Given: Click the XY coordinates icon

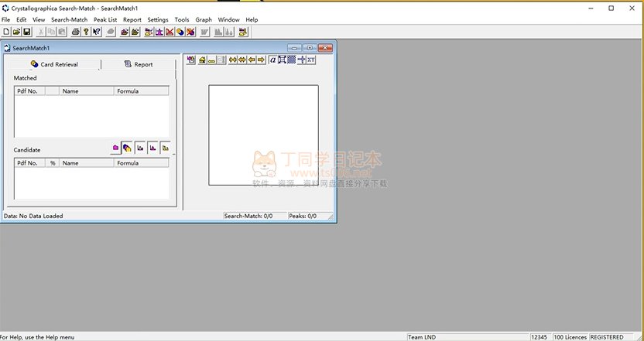Looking at the screenshot, I should pos(311,60).
